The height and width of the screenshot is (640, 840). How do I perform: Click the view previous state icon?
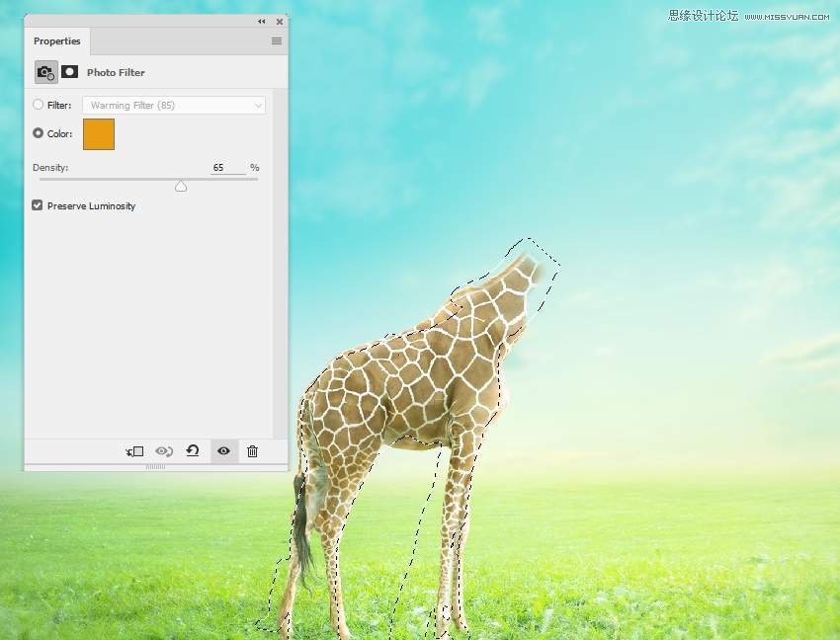coord(164,451)
